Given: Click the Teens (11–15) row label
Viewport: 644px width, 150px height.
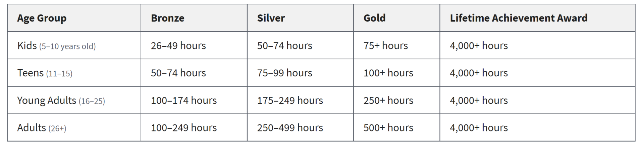Looking at the screenshot, I should pos(74,73).
